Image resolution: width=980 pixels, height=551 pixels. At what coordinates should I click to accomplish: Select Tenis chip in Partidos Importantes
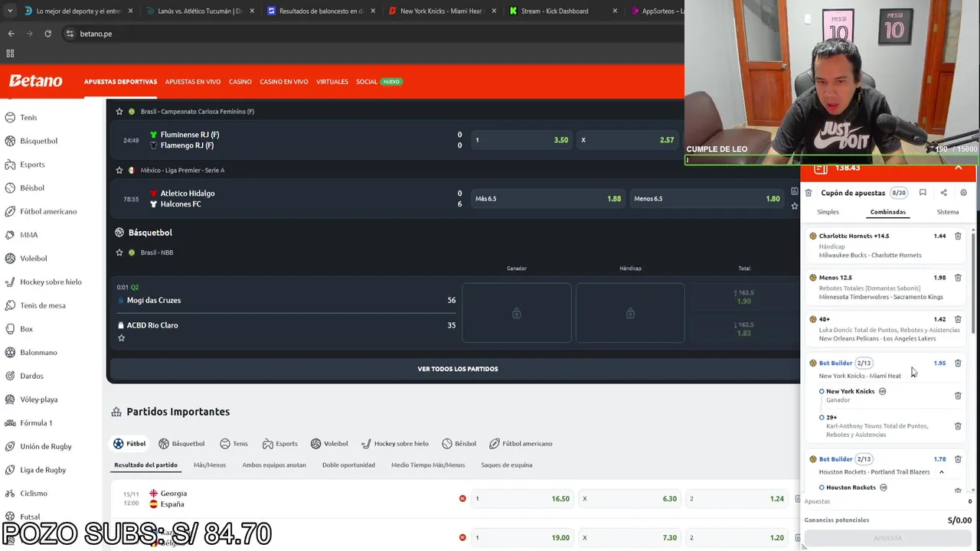pyautogui.click(x=234, y=444)
